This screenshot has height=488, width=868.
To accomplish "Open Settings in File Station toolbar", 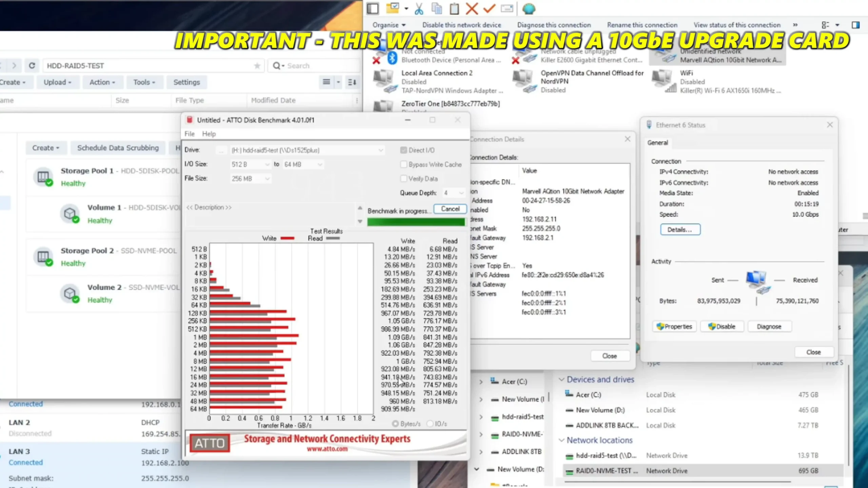I will [x=186, y=82].
